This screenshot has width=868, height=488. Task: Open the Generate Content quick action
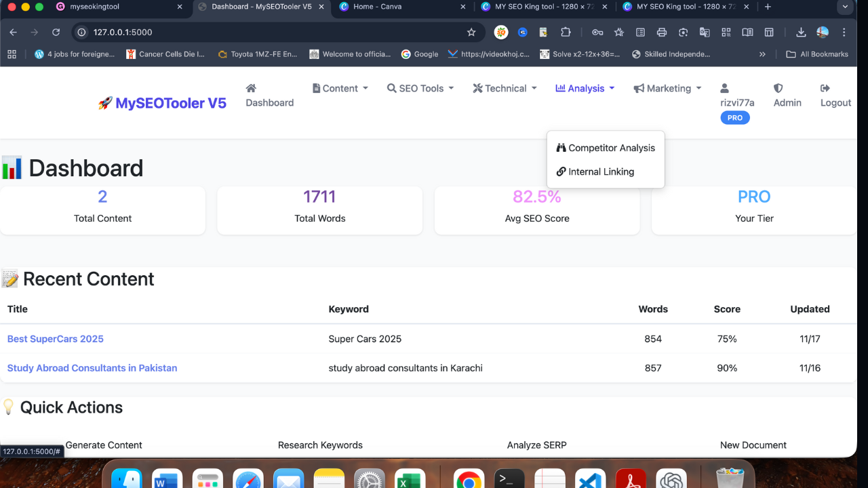(104, 445)
